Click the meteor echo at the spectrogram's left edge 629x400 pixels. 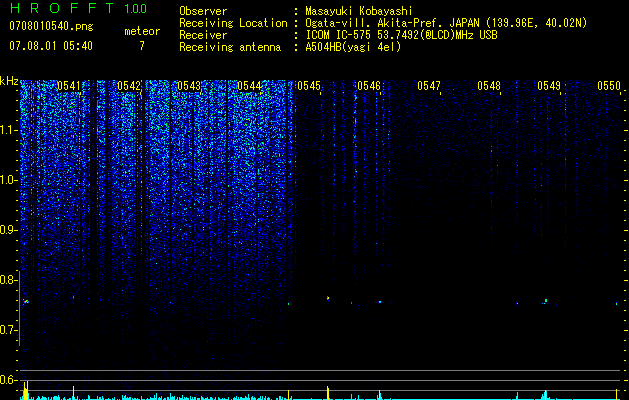[x=26, y=301]
